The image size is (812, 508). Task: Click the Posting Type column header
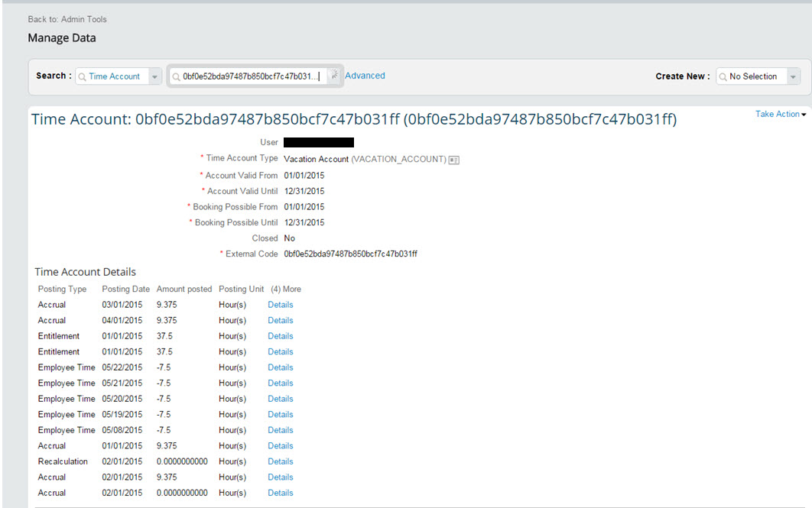(62, 290)
